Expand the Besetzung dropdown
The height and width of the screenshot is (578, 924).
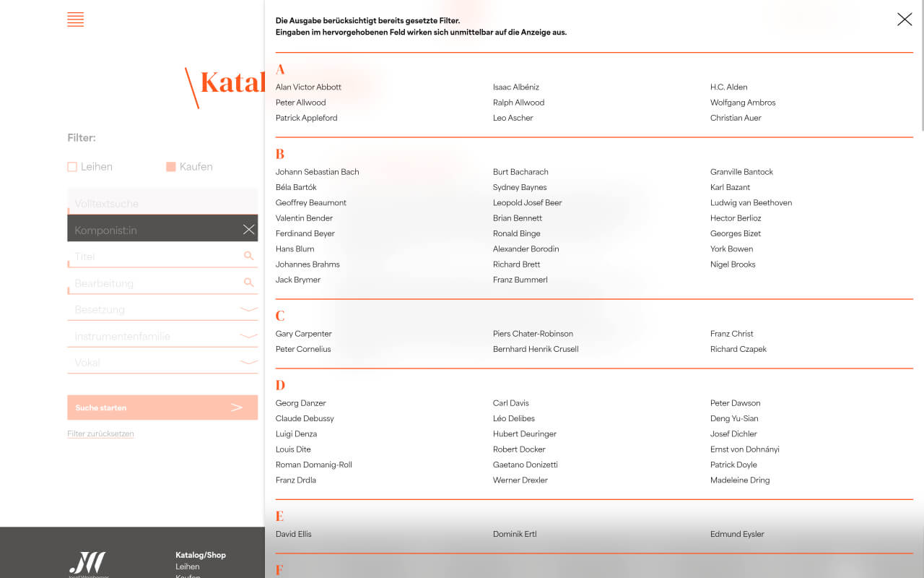point(248,309)
